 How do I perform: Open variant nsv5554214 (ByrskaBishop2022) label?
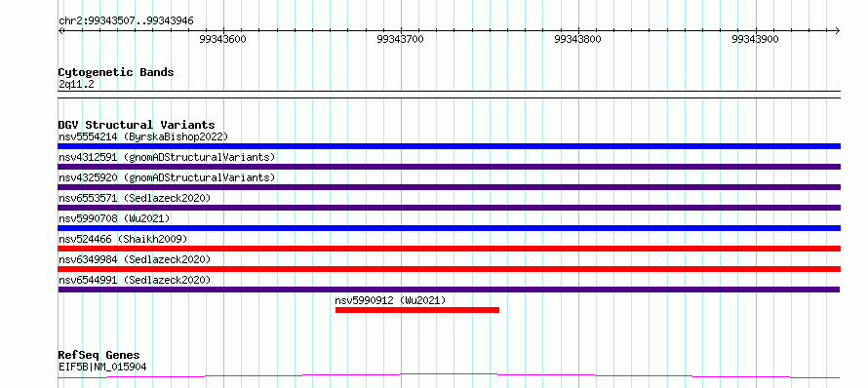tap(143, 136)
